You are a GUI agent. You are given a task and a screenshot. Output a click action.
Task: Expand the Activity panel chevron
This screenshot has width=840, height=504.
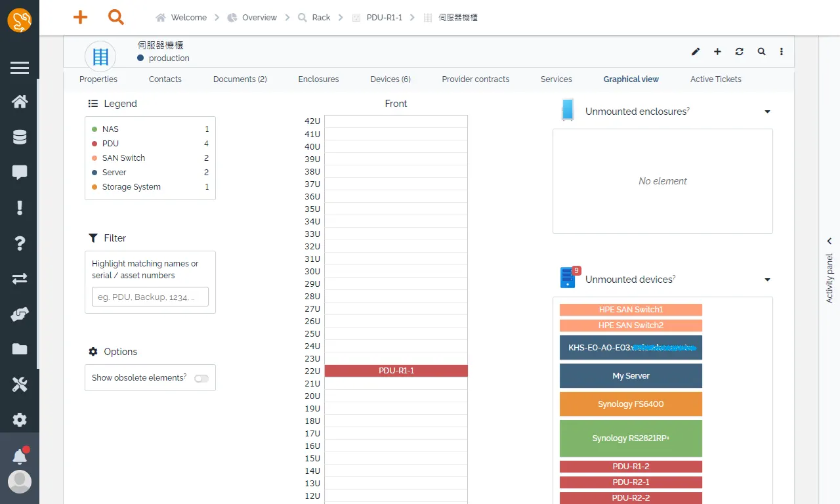tap(829, 241)
